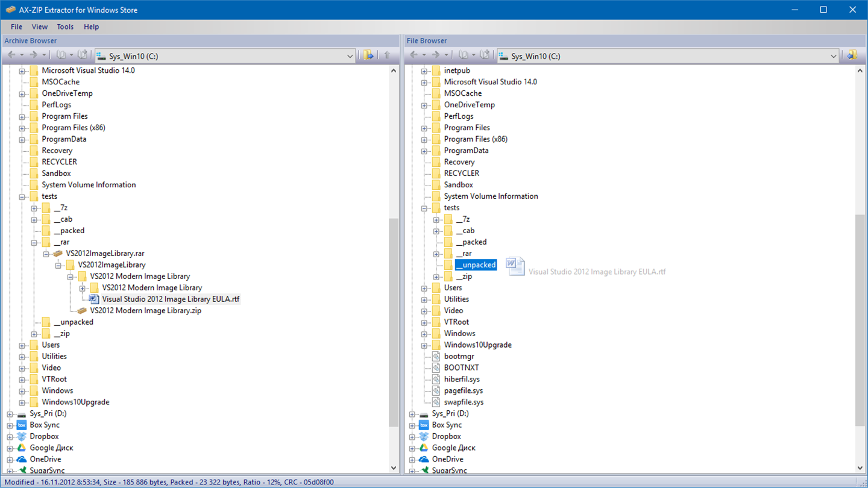Image resolution: width=868 pixels, height=488 pixels.
Task: Select Visual Studio 2012 Image Library EULA.rtf in archive
Action: [171, 299]
